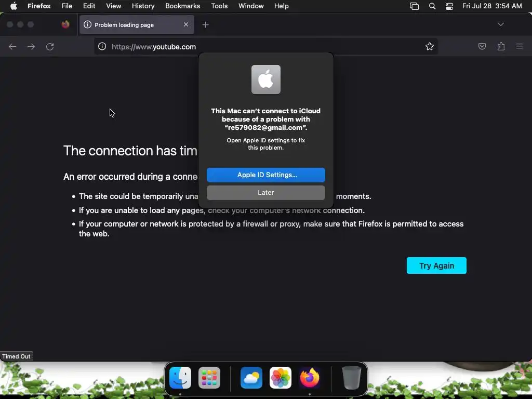This screenshot has height=399, width=532.
Task: Click the Apple logo in iCloud dialog
Action: pyautogui.click(x=266, y=79)
